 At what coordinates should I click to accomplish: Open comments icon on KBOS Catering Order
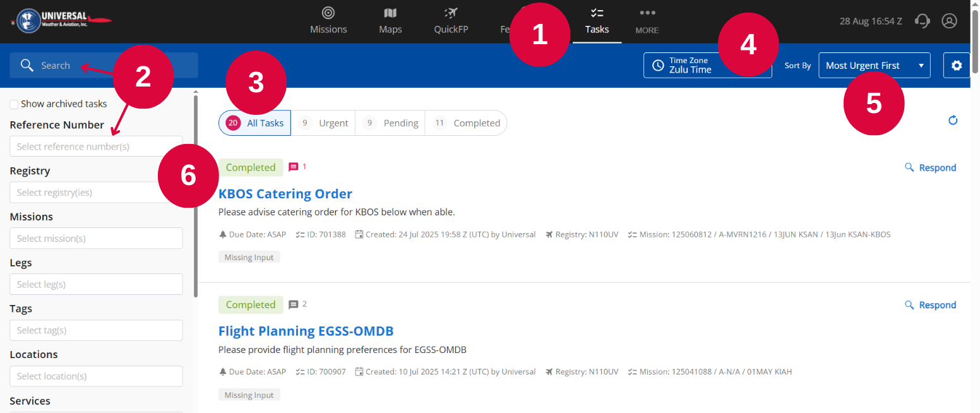293,167
